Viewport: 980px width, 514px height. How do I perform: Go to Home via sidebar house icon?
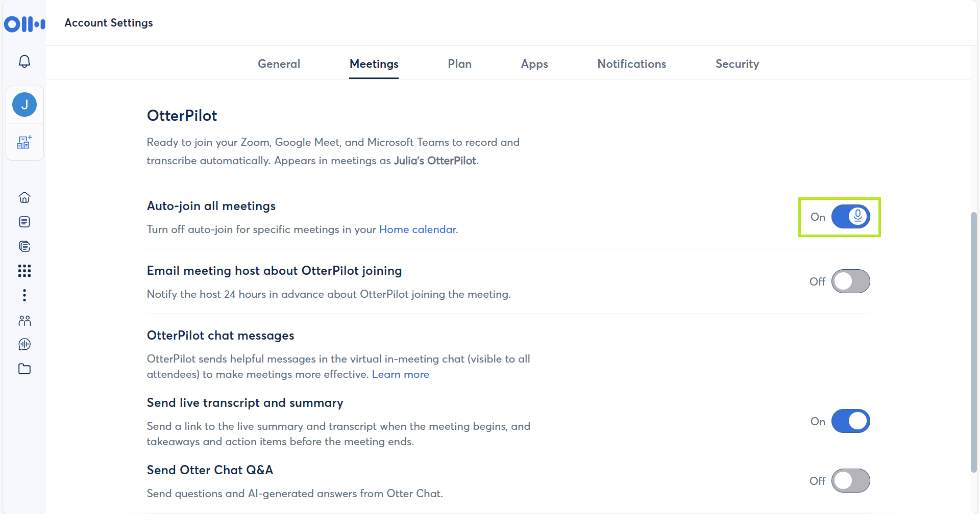[24, 197]
